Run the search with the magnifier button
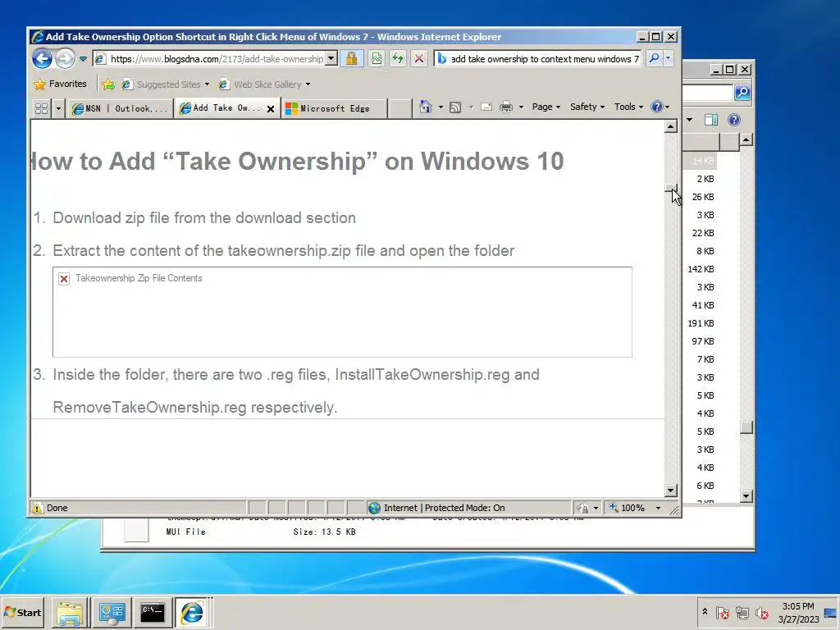 654,58
